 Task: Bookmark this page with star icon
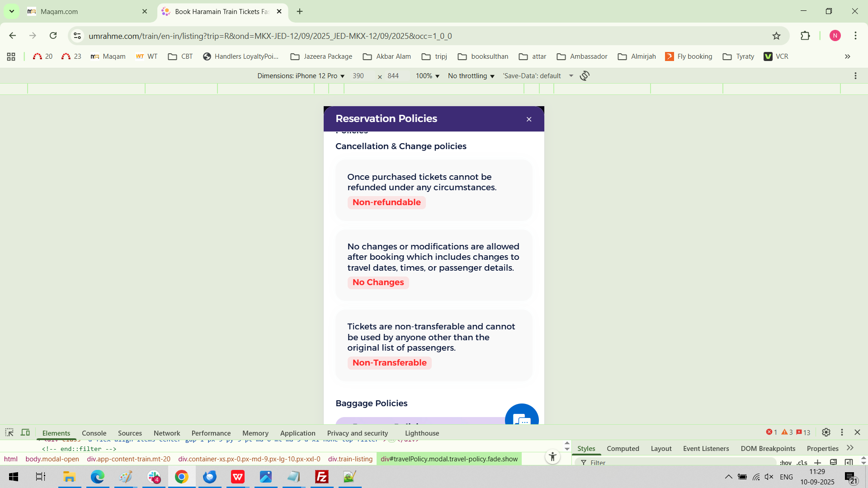(x=776, y=36)
